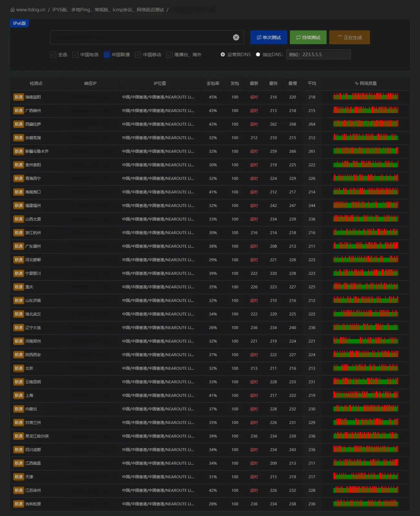
Task: Click the 联通 badge for 上海
Action: point(19,396)
